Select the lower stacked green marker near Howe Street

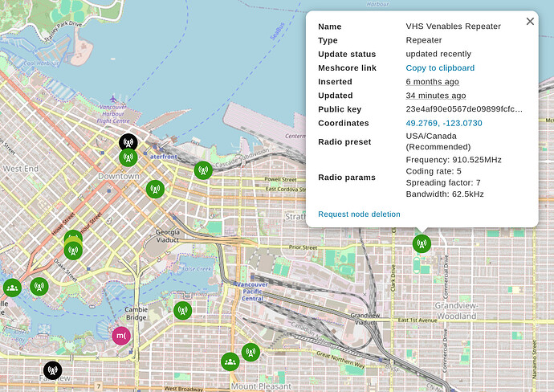[73, 250]
